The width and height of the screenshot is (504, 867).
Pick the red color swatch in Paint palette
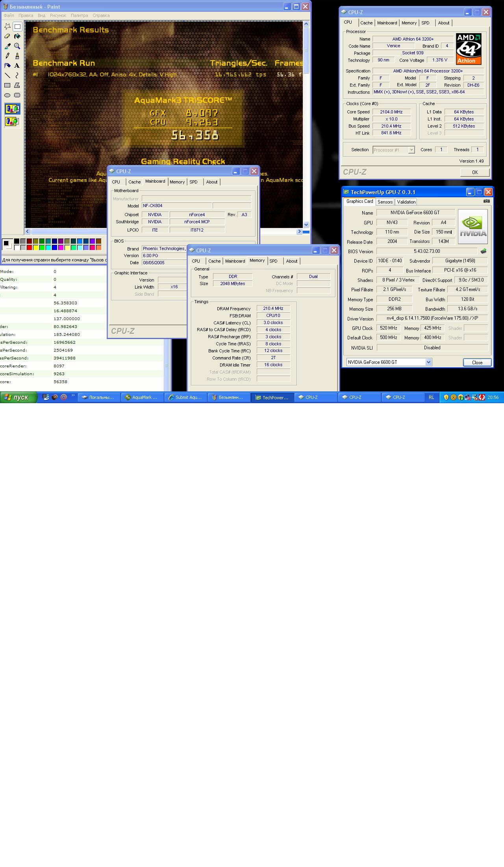point(29,248)
